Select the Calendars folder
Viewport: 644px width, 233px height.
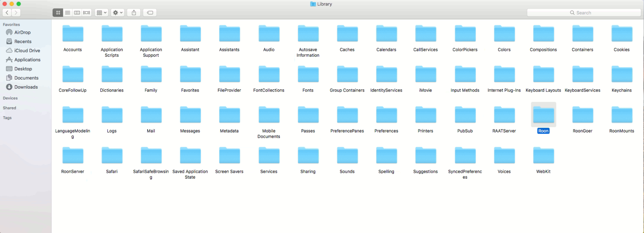click(x=387, y=34)
